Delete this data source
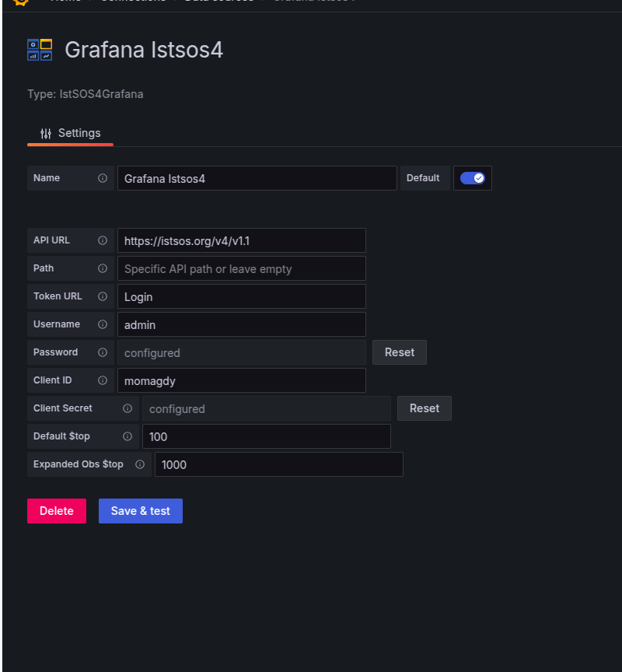 pos(57,511)
